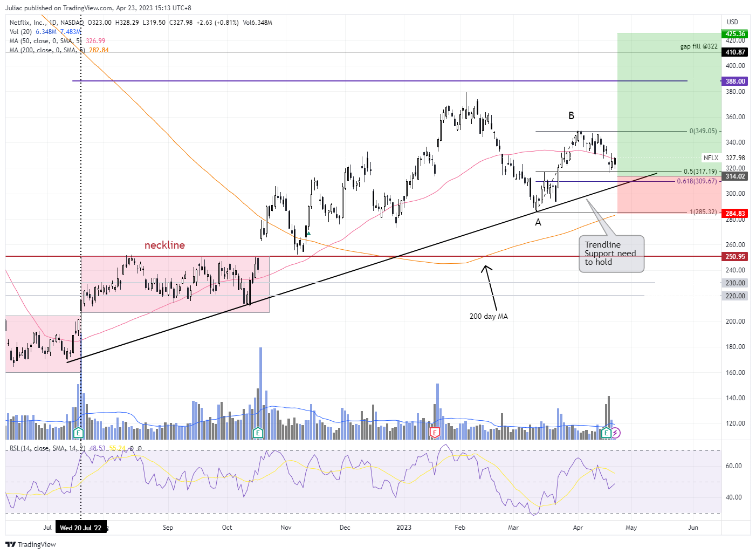Image resolution: width=756 pixels, height=554 pixels.
Task: Click the 'gap fill @322' label
Action: [699, 46]
